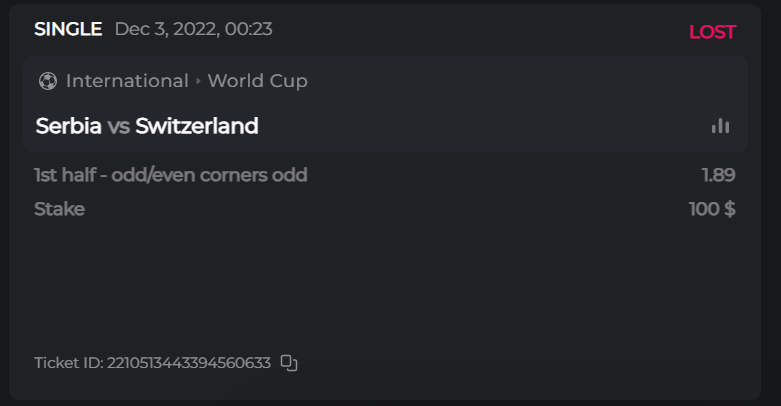
Task: Select the Serbia team name
Action: point(68,126)
